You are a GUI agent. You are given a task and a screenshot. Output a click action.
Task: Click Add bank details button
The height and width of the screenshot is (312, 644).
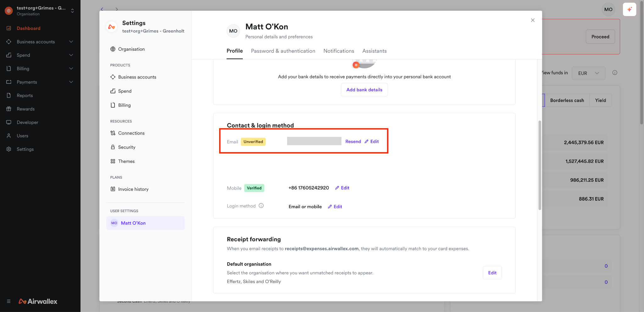364,90
